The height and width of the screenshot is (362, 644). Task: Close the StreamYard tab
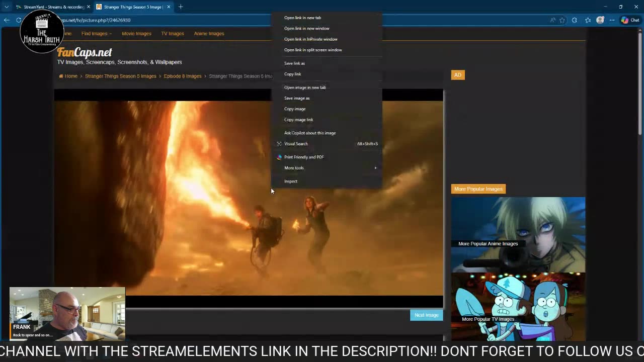pyautogui.click(x=89, y=7)
